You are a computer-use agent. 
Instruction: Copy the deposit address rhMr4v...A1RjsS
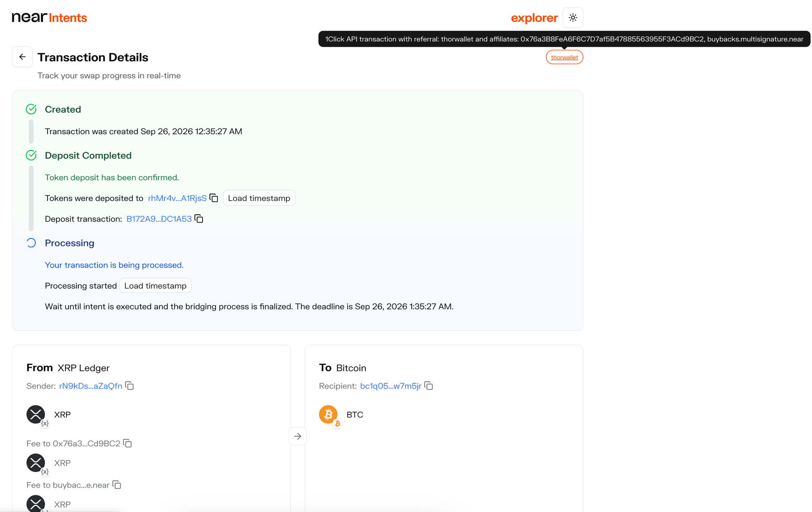click(x=214, y=198)
